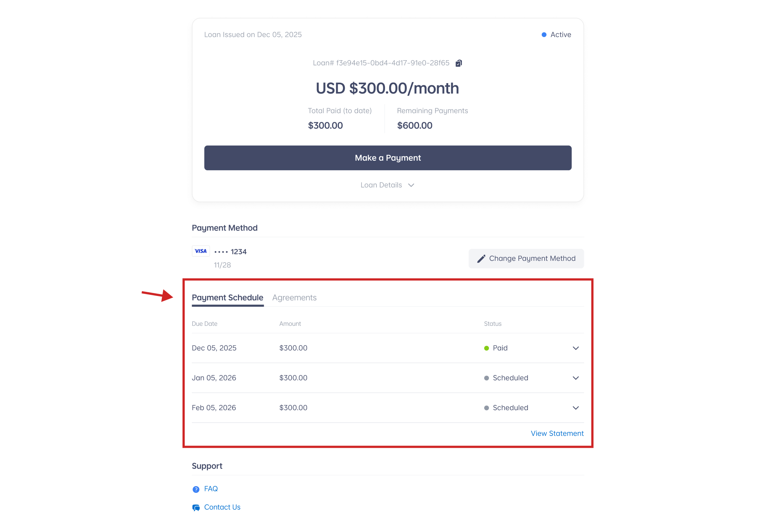This screenshot has width=776, height=532.
Task: Copy the loan number using the copy icon
Action: [459, 63]
